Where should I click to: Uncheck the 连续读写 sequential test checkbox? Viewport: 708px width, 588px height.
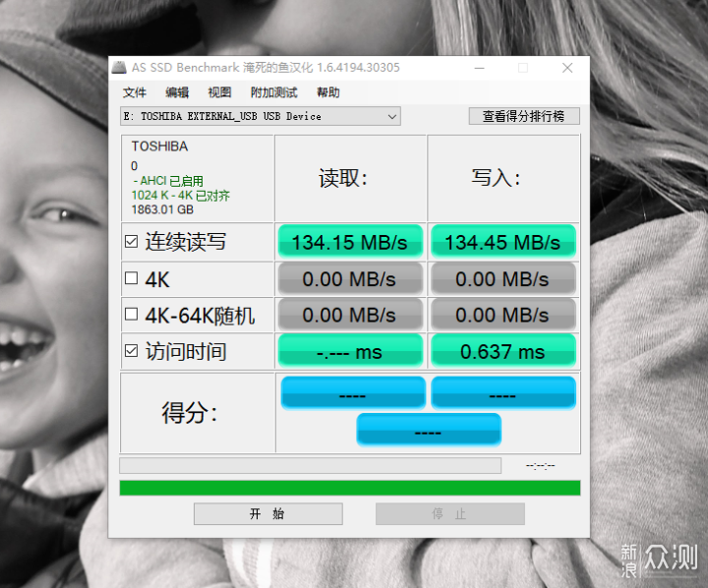(132, 242)
